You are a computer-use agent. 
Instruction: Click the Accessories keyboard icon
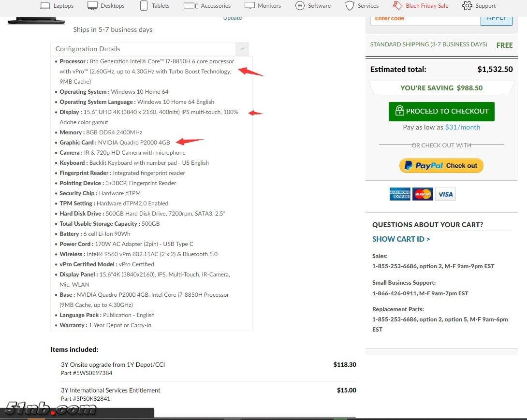190,6
